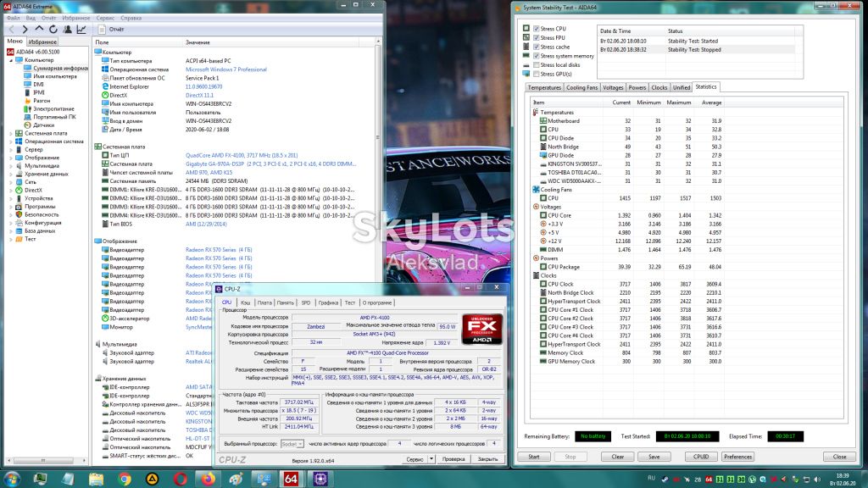The image size is (868, 488).
Task: Collapse the Компьютер tree node
Action: [11, 60]
